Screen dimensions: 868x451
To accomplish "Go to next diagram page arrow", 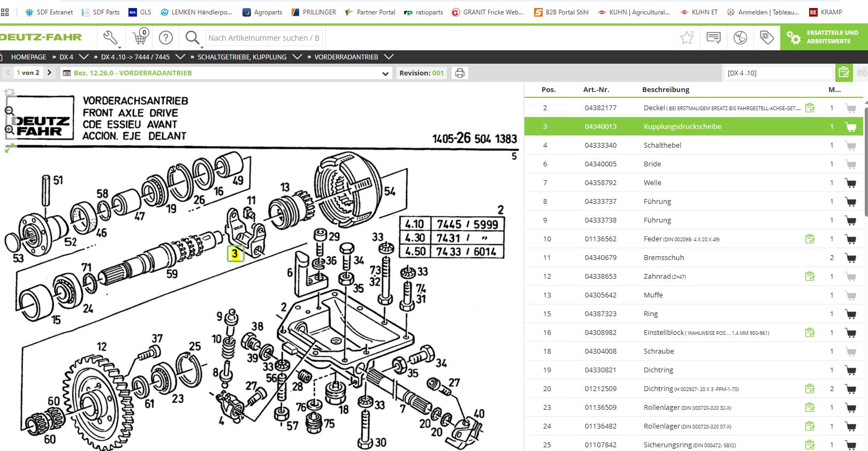I will (x=49, y=73).
